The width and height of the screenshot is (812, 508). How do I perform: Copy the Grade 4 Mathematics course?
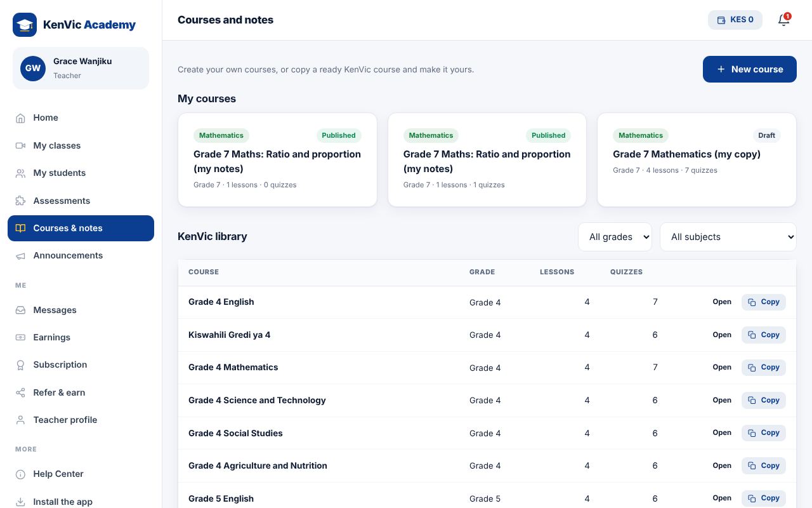click(764, 368)
